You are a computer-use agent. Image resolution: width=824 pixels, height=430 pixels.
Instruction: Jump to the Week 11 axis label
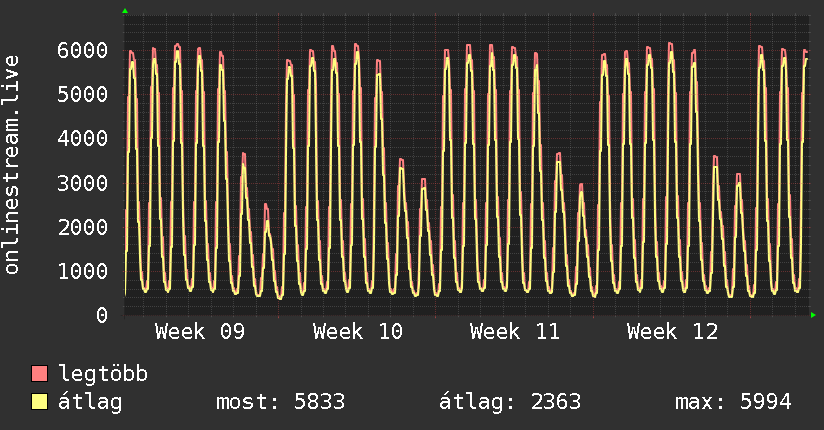515,332
